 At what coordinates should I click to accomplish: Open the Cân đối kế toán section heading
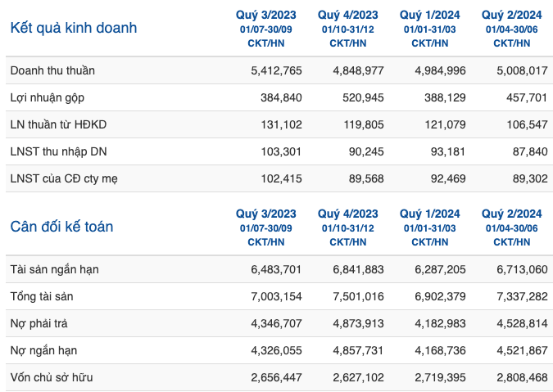pos(61,227)
